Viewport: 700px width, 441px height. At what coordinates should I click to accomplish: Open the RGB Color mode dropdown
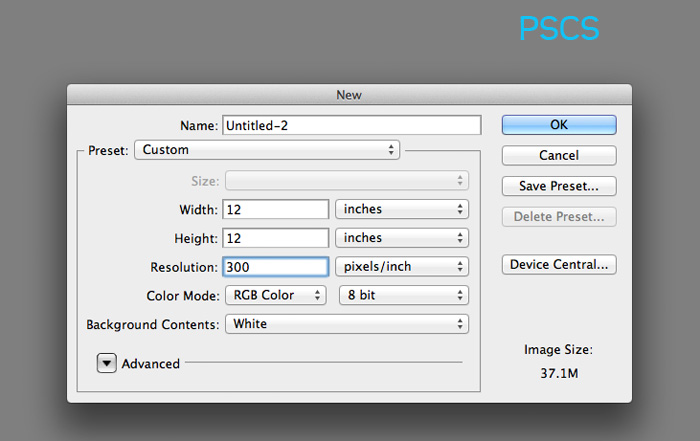point(276,295)
